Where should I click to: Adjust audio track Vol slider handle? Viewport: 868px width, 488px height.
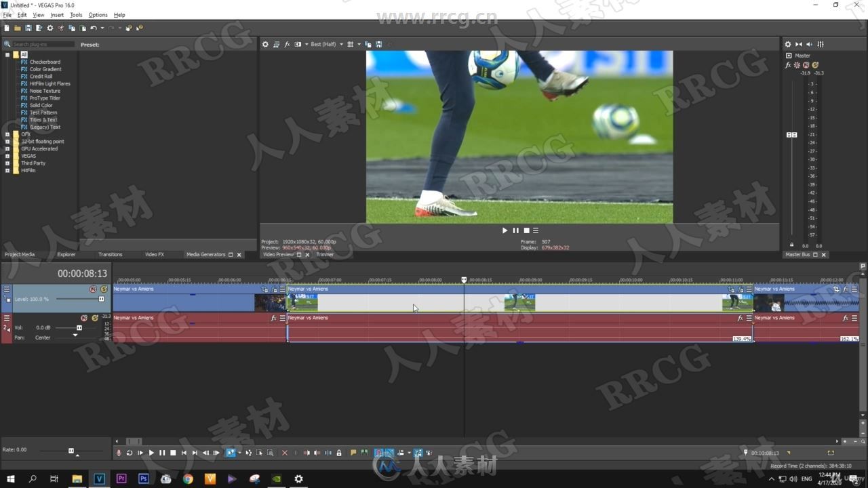79,327
